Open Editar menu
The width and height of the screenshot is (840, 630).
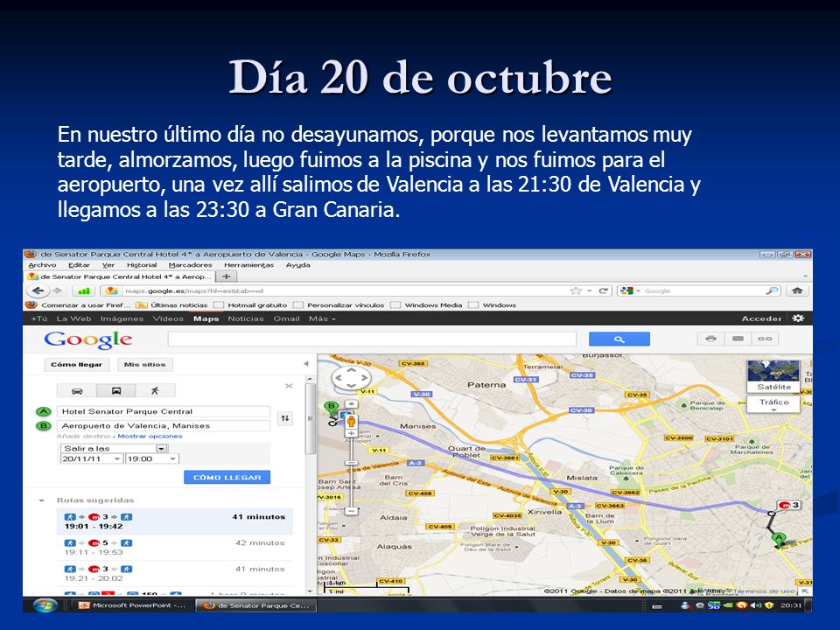79,265
